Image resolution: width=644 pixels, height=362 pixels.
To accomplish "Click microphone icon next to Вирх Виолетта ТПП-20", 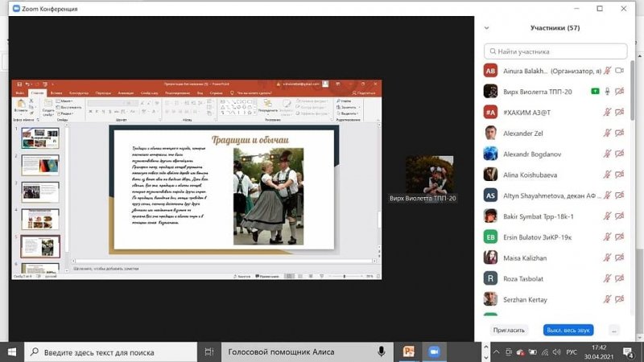I will [x=608, y=92].
